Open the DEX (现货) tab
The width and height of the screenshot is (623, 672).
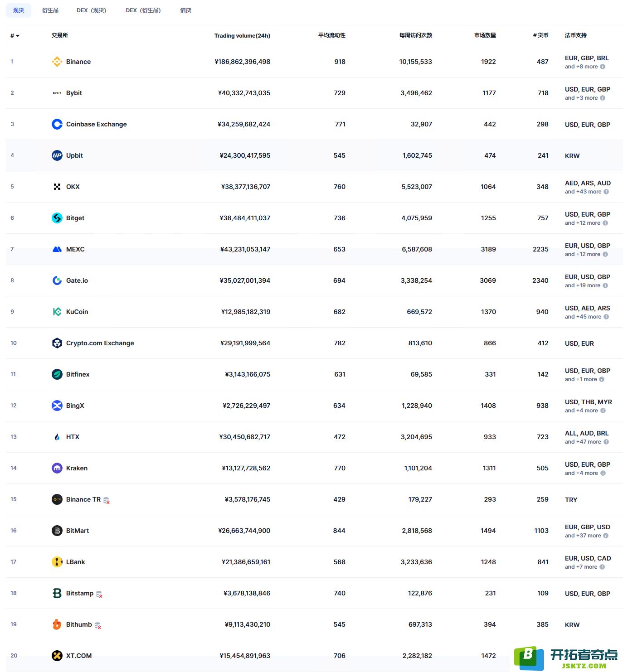[92, 10]
